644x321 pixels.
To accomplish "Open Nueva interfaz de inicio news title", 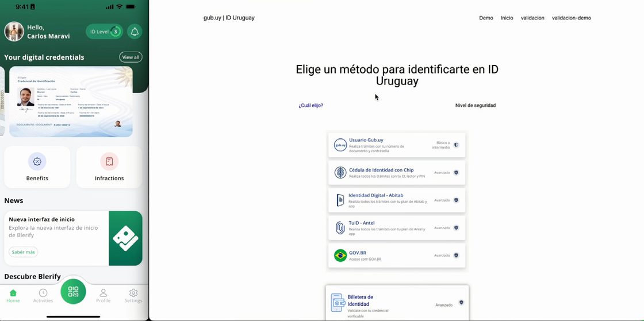I will 41,219.
